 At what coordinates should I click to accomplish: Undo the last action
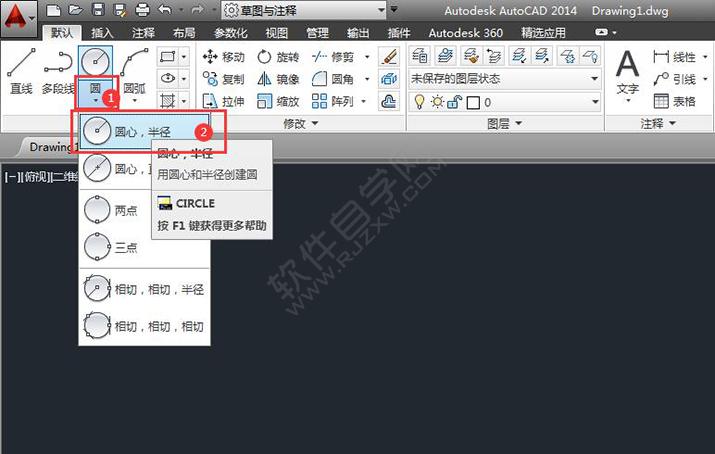165,10
